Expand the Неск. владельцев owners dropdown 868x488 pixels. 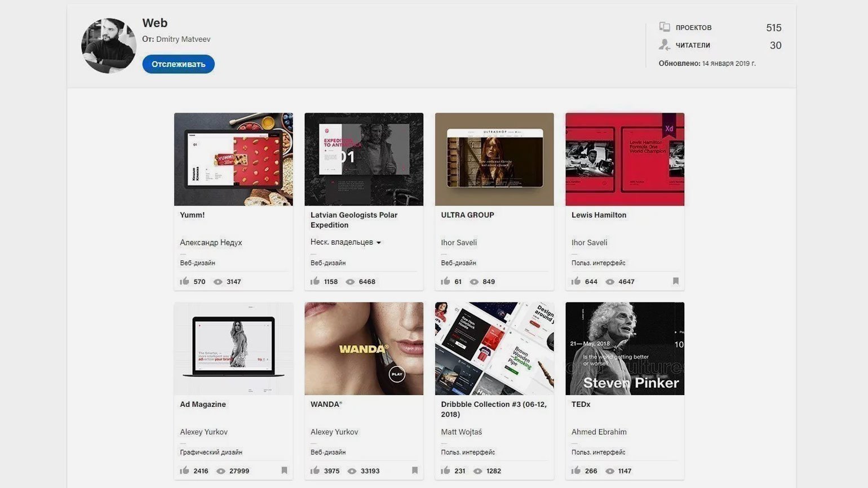tap(346, 242)
